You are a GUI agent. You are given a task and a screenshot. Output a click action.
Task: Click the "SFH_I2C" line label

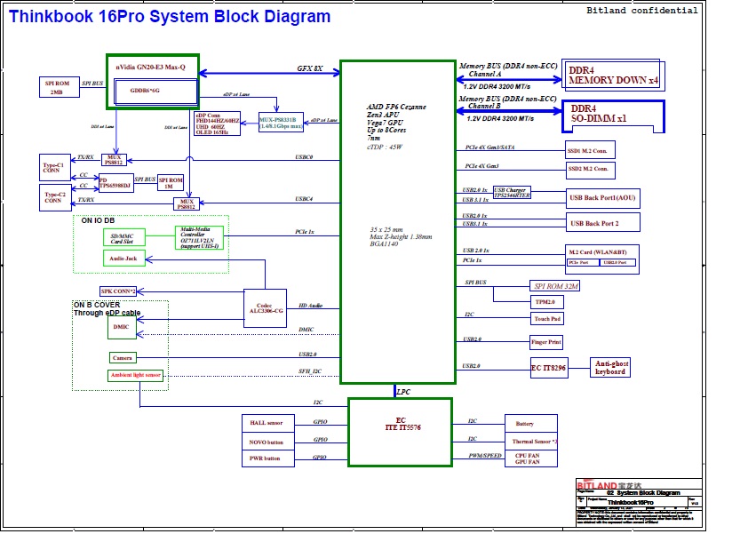tap(310, 371)
